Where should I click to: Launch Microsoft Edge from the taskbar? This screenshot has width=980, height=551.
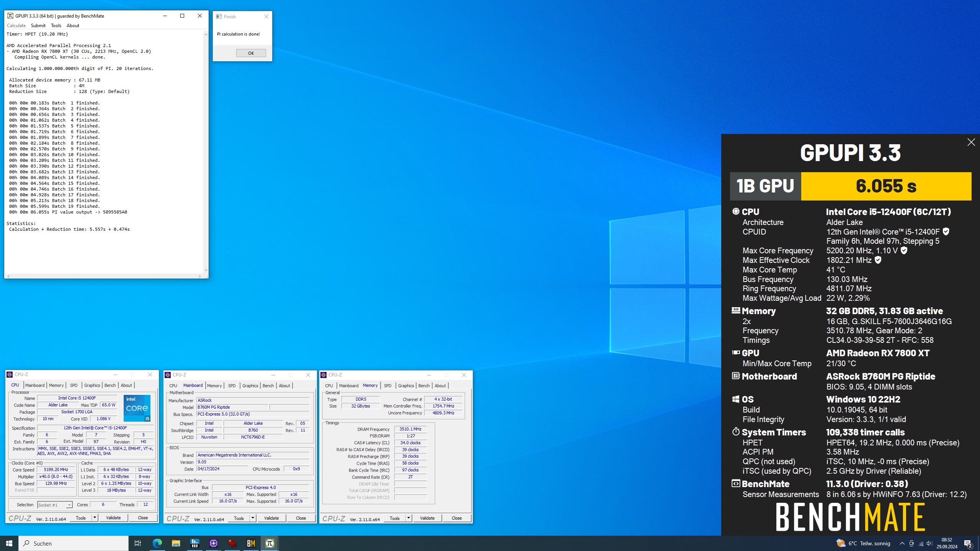157,543
